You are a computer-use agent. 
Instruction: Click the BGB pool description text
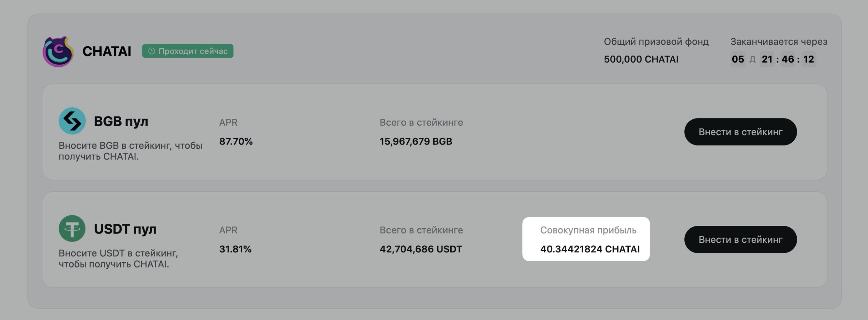[131, 151]
